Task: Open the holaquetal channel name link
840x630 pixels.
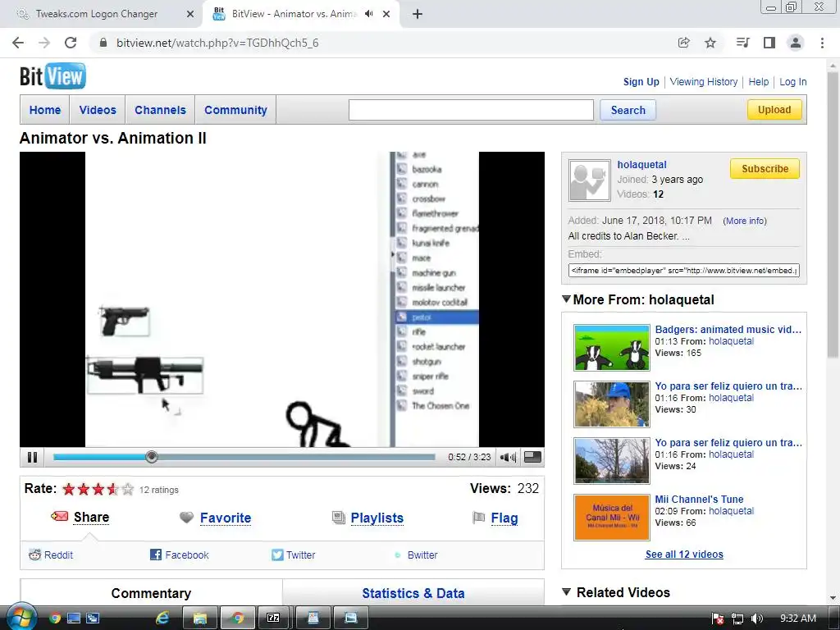Action: pos(641,164)
